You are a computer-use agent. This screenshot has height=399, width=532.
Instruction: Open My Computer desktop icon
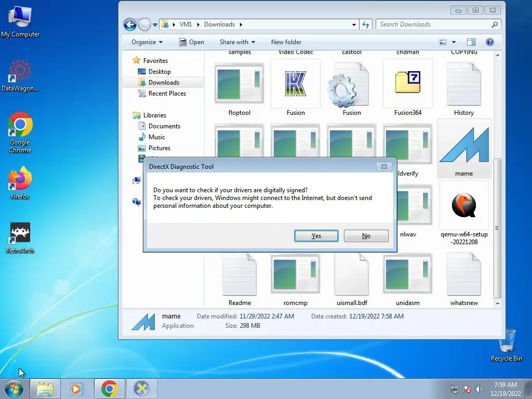click(20, 21)
